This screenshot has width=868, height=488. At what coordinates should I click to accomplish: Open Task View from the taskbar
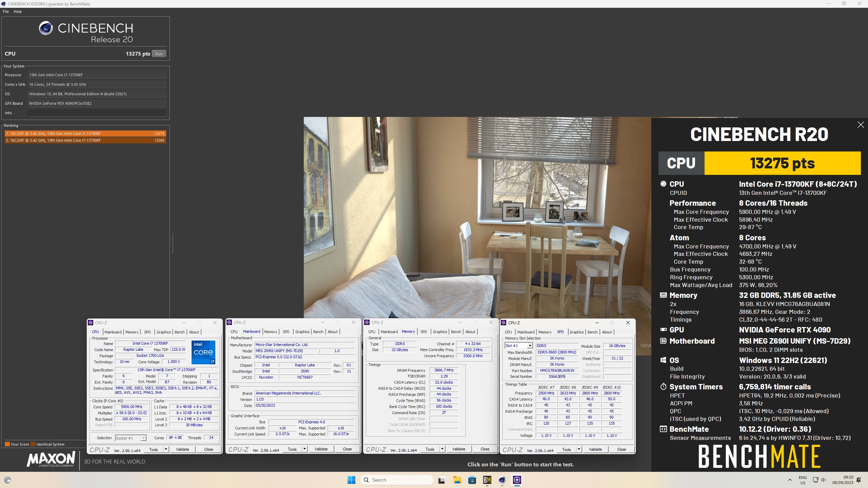(x=441, y=480)
